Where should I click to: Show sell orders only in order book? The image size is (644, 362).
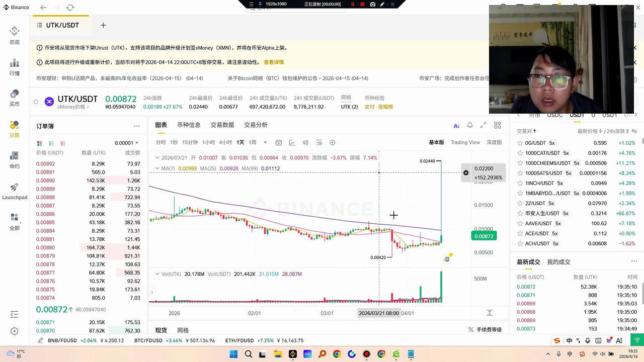tap(63, 143)
